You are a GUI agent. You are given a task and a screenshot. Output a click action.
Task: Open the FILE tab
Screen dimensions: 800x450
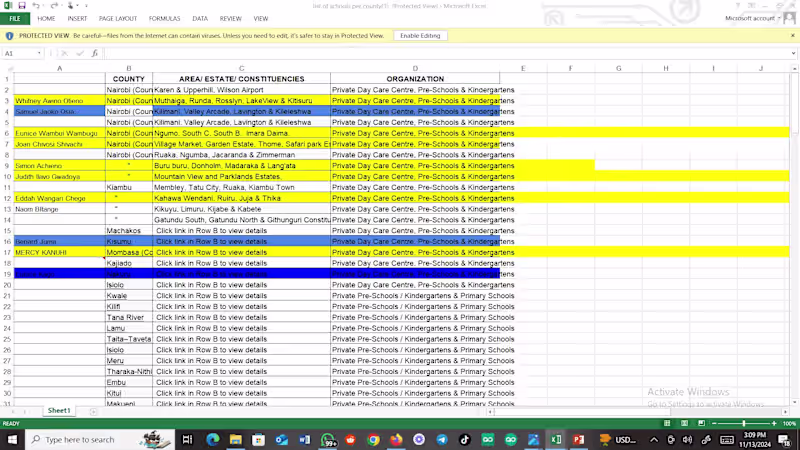coord(15,18)
